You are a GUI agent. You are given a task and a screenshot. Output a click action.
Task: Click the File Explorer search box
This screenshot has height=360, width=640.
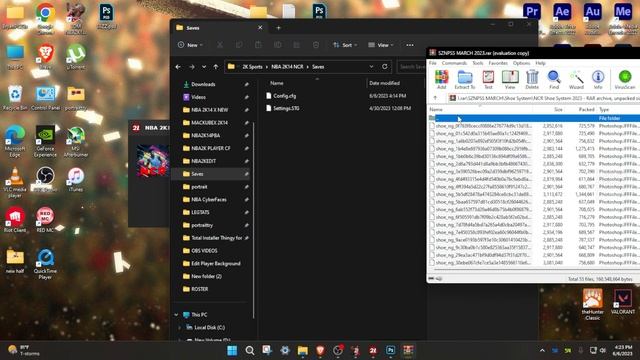click(411, 67)
